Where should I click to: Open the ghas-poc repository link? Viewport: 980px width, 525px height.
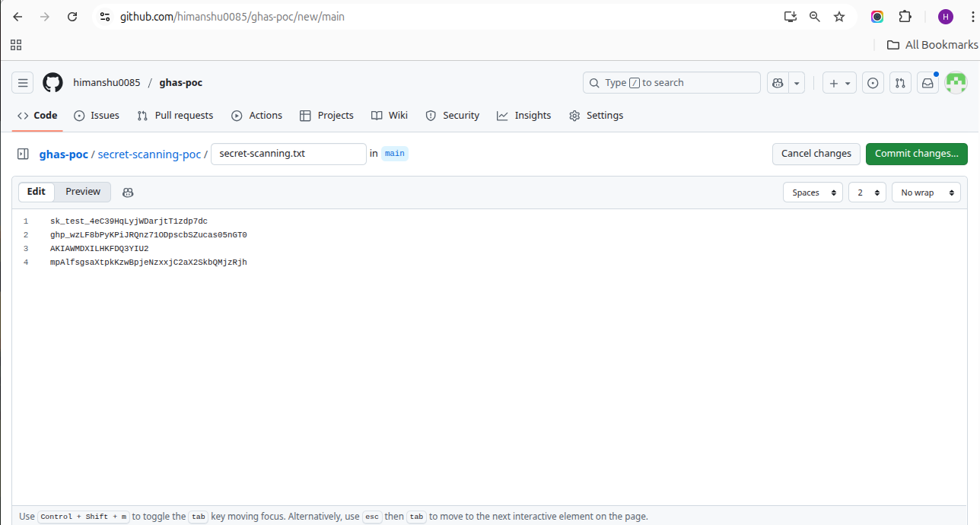pyautogui.click(x=63, y=154)
